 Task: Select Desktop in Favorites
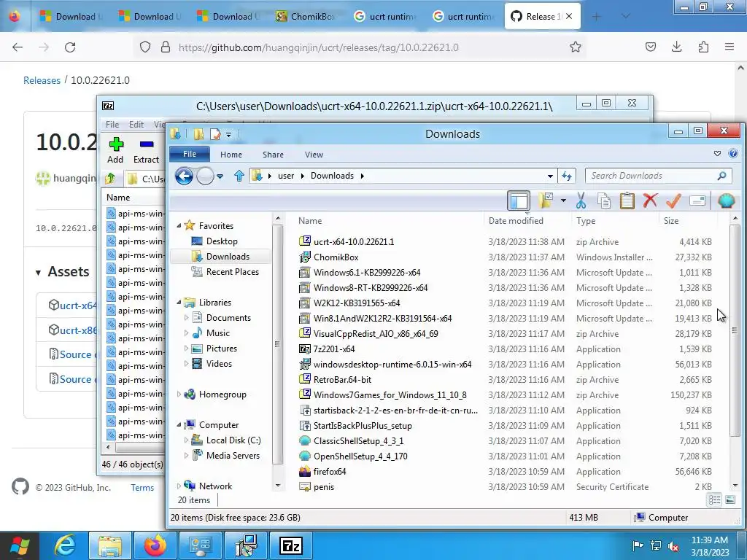click(x=222, y=241)
